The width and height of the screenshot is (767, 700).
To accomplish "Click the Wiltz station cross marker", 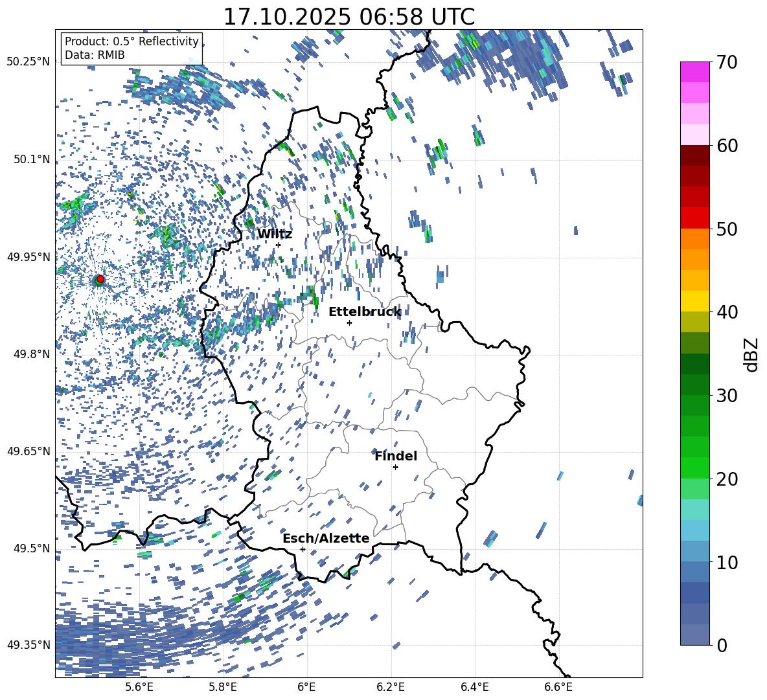I will (279, 245).
